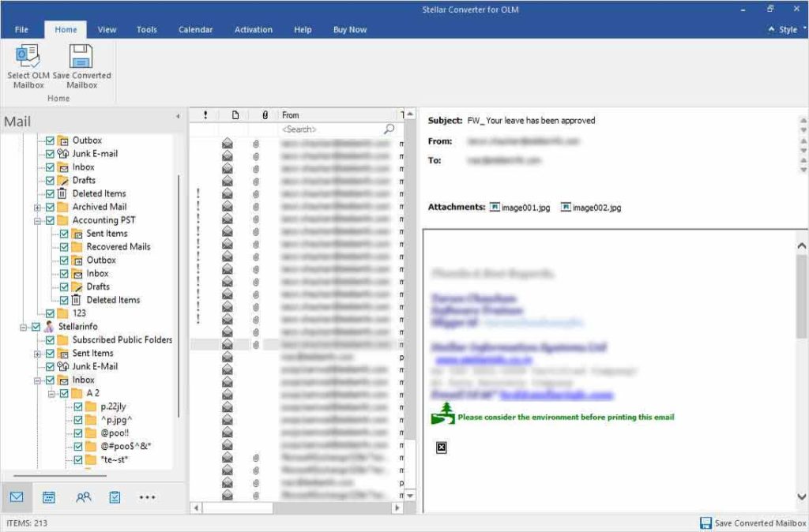Click the FW_ Your leave has been approved subject
This screenshot has width=809, height=532.
click(x=531, y=120)
